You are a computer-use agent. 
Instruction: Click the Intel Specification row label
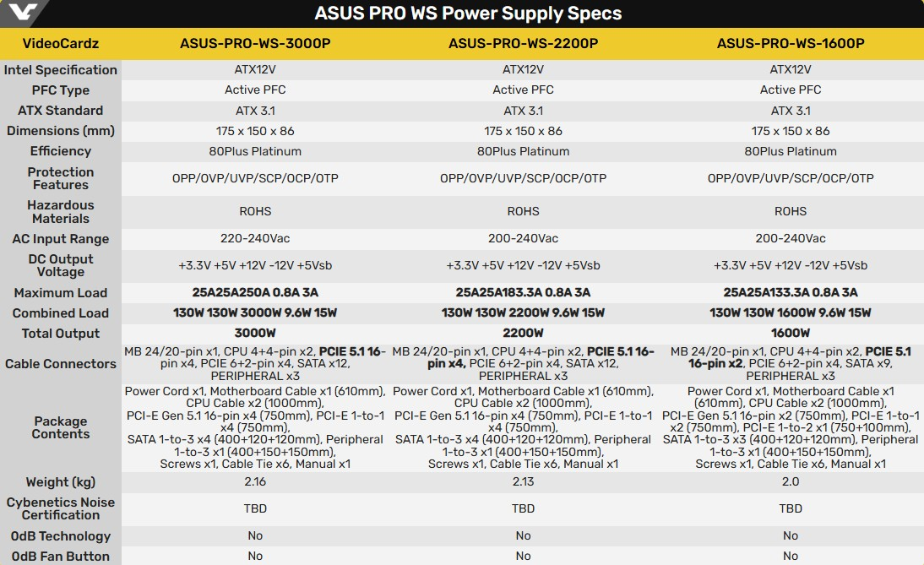click(x=61, y=70)
